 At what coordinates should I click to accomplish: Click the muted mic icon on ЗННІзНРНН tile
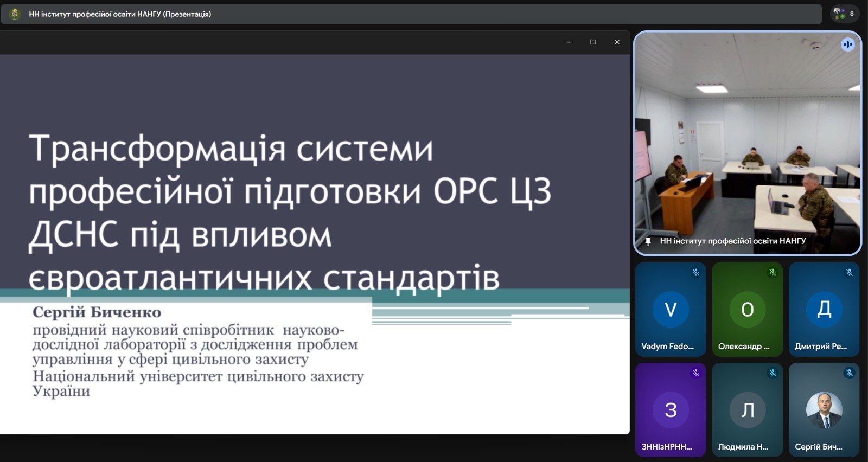coord(696,373)
